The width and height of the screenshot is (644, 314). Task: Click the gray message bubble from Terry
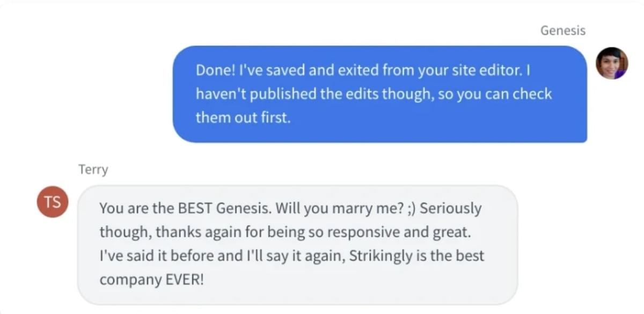[x=298, y=245]
